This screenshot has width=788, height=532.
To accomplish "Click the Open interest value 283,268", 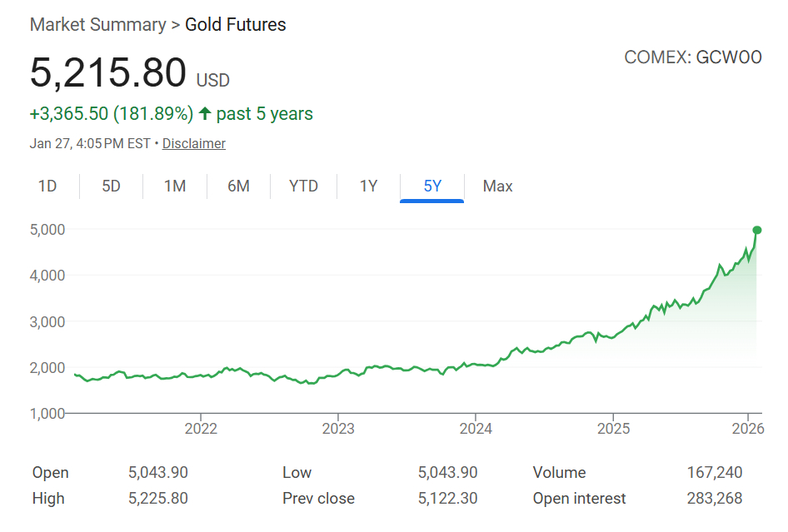I will click(x=714, y=499).
